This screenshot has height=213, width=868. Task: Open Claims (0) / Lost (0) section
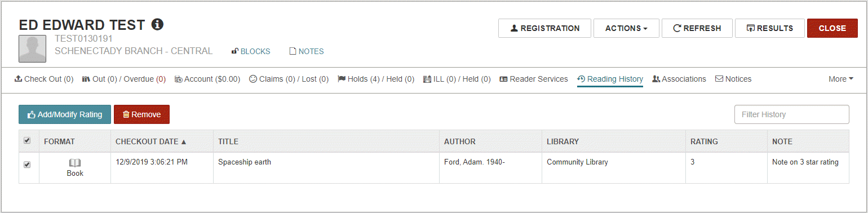coord(289,79)
